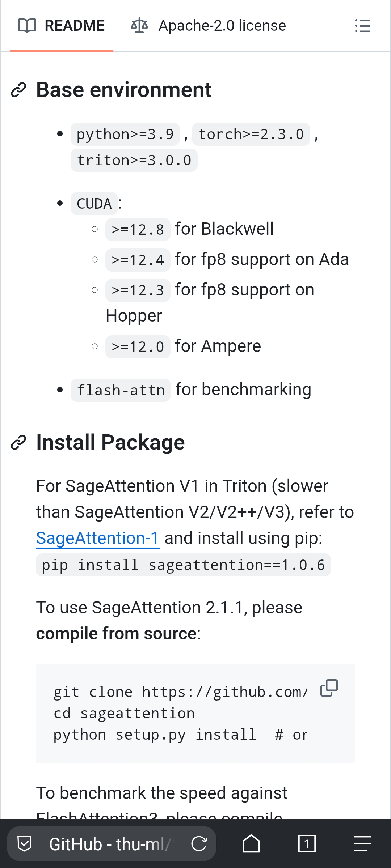The height and width of the screenshot is (868, 391).
Task: Tap the README book icon
Action: pos(27,26)
